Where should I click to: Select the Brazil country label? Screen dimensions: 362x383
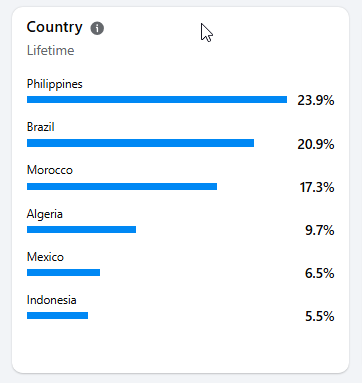40,127
